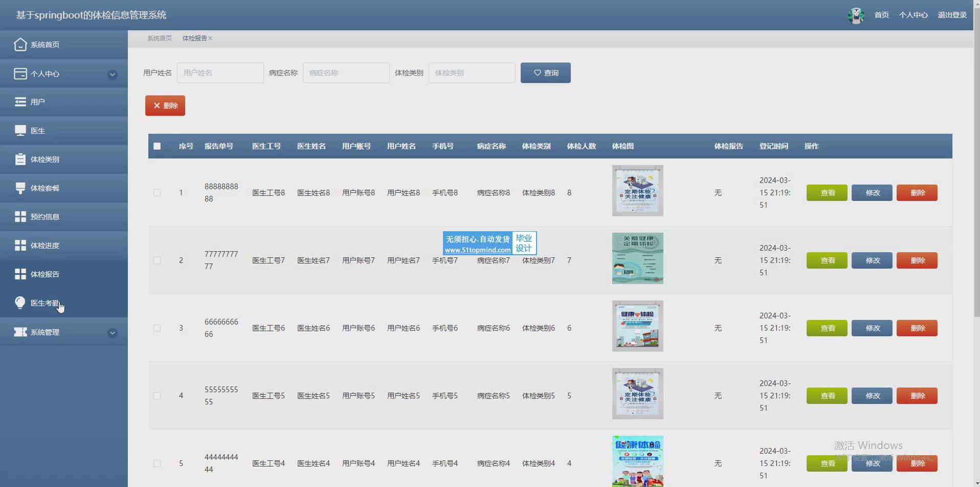Check the row 5 checkbox for 4444444444
This screenshot has width=980, height=487.
[x=157, y=463]
